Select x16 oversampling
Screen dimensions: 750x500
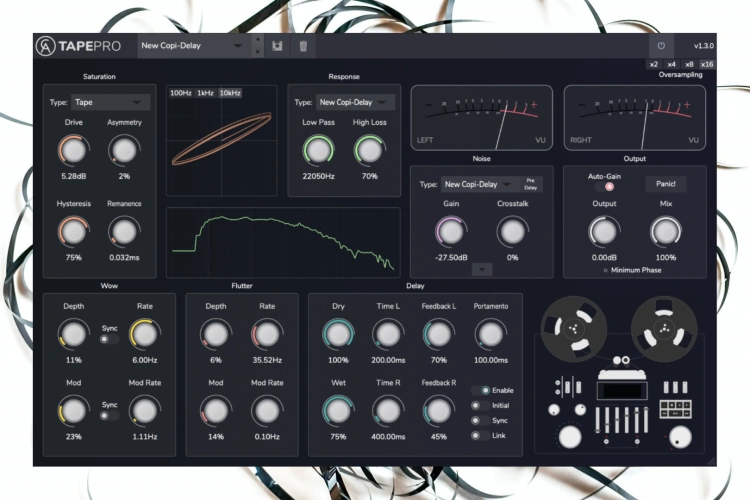point(707,64)
